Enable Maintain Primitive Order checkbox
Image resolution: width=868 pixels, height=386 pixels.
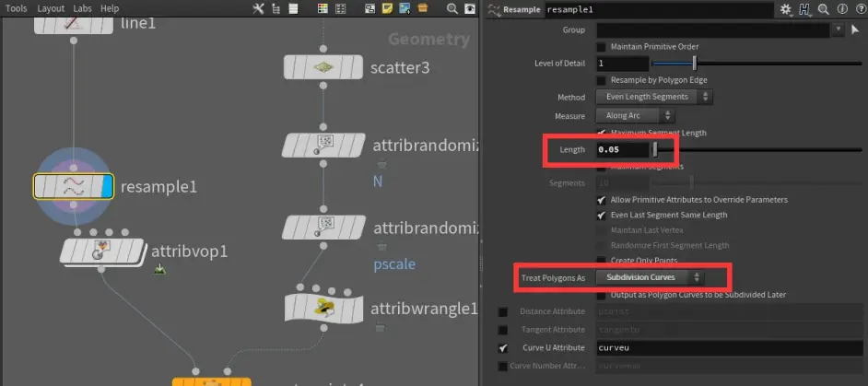(x=602, y=47)
